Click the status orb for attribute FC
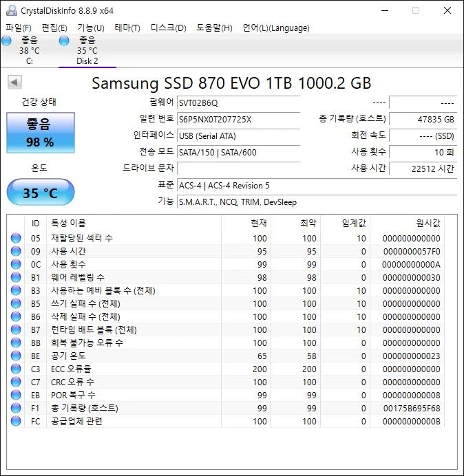Screen dimensions: 464x476 tap(16, 421)
